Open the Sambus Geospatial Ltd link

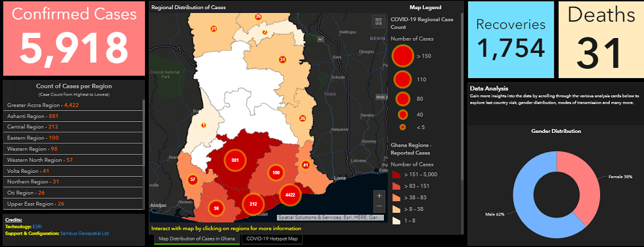(x=84, y=233)
